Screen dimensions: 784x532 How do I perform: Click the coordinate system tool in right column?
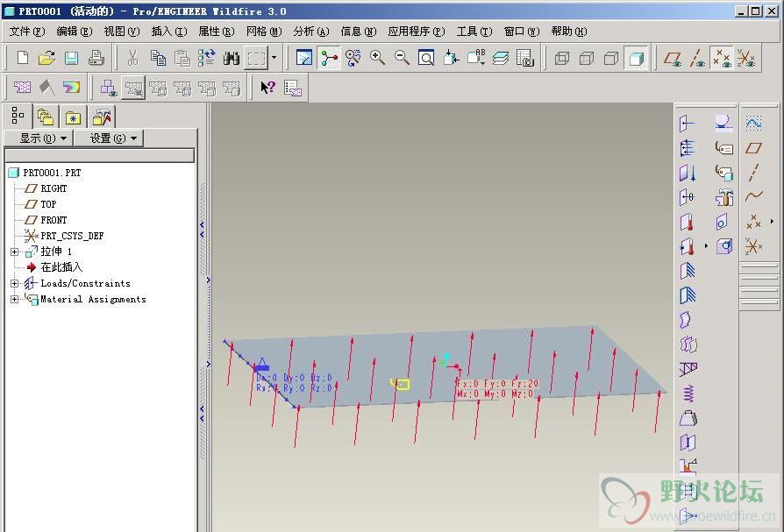pos(754,245)
